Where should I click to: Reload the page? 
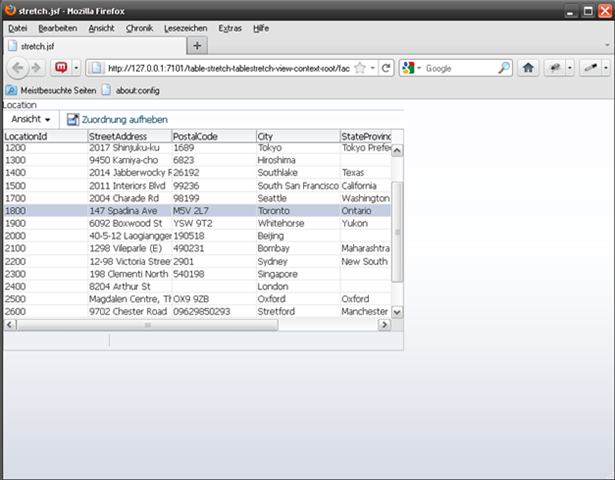(386, 68)
